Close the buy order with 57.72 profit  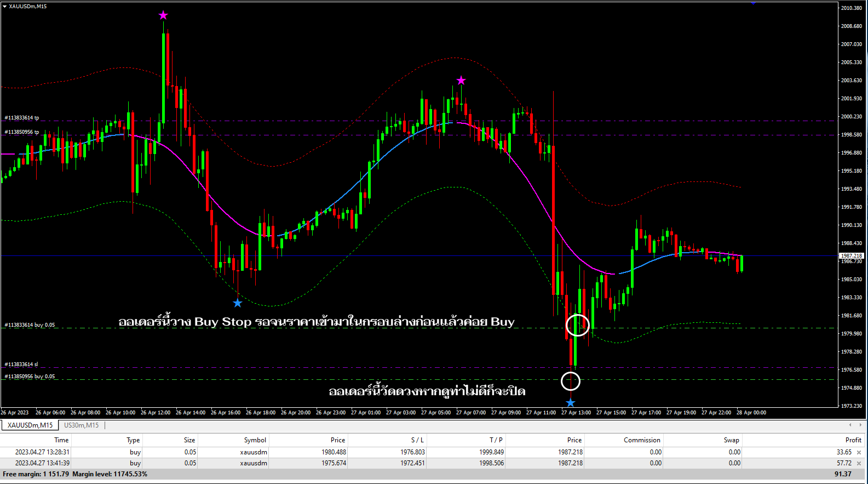coord(859,464)
